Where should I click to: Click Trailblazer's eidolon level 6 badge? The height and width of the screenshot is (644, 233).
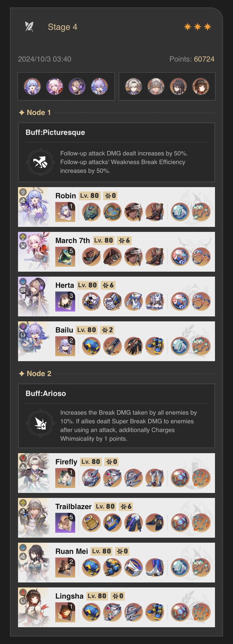tap(126, 507)
